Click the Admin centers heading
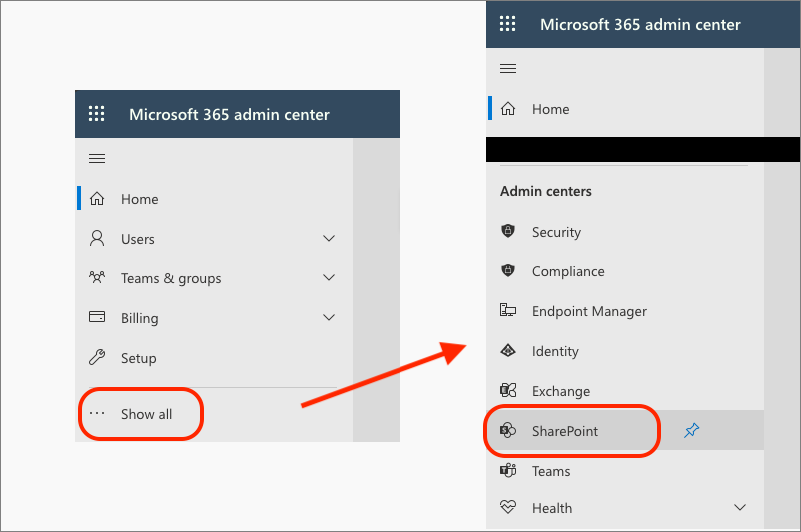This screenshot has height=532, width=801. (x=546, y=191)
